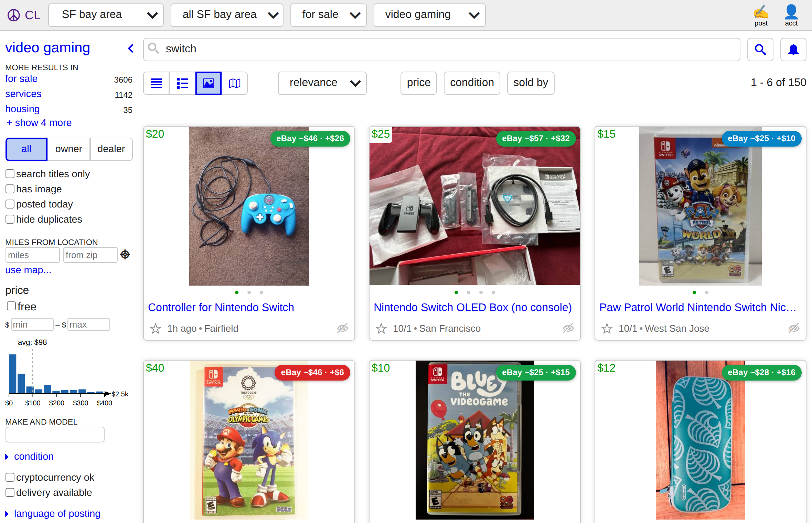Open the SF bay area location dropdown
812x523 pixels.
pos(106,15)
